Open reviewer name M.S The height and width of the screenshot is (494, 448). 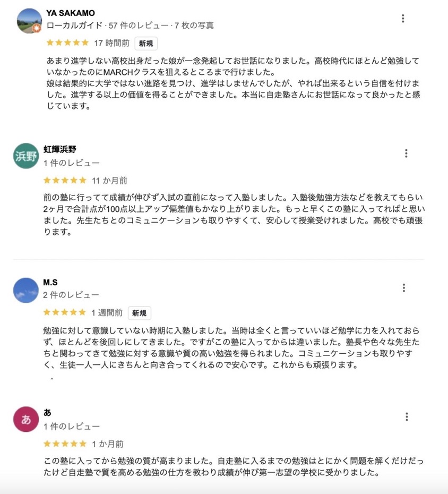[51, 282]
